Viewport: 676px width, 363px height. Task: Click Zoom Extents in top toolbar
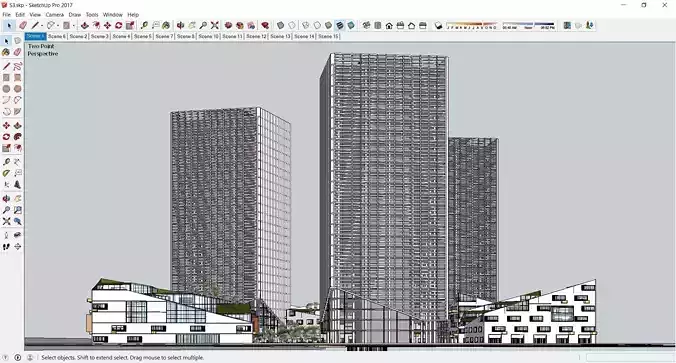pos(214,25)
